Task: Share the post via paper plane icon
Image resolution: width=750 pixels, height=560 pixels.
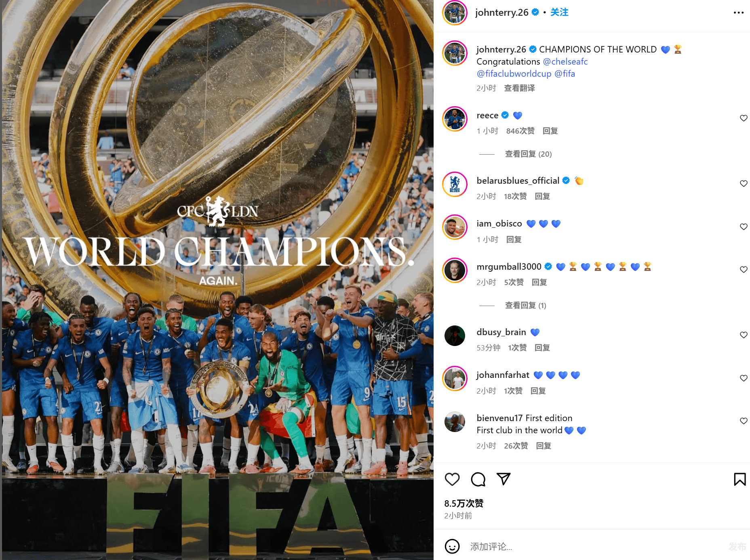Action: click(504, 479)
